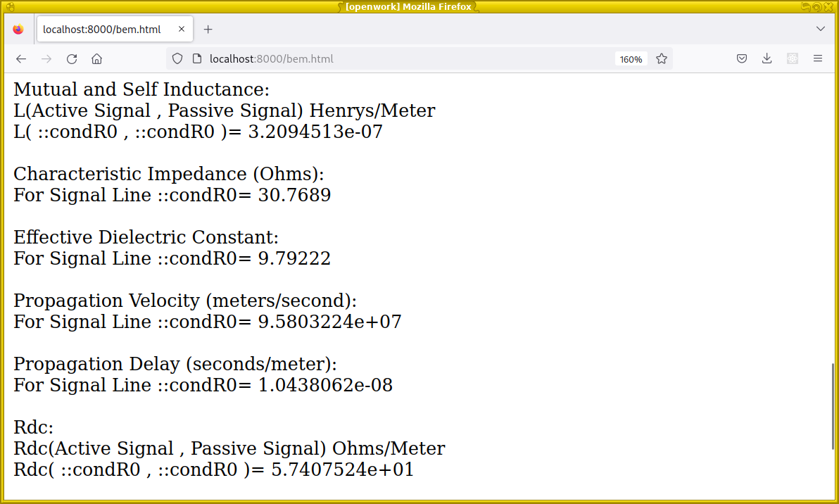Show site information for localhost

coord(196,59)
